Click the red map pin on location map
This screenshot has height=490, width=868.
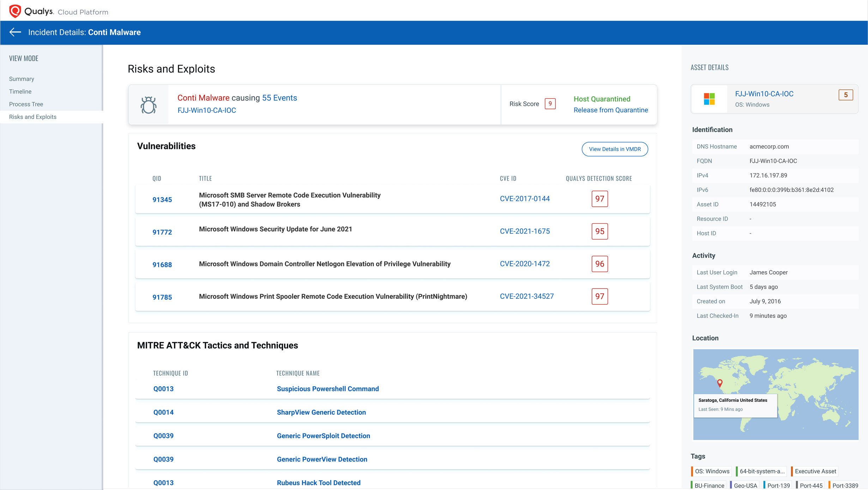720,383
